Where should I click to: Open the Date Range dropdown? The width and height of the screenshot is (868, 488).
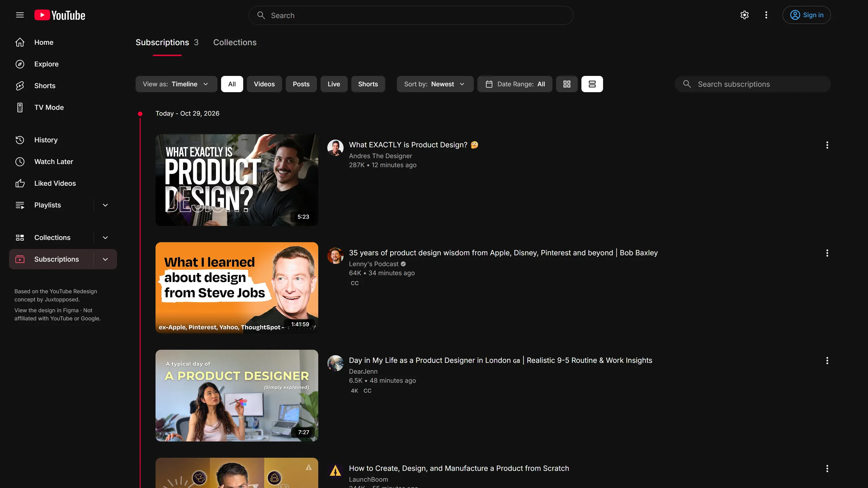pyautogui.click(x=515, y=84)
